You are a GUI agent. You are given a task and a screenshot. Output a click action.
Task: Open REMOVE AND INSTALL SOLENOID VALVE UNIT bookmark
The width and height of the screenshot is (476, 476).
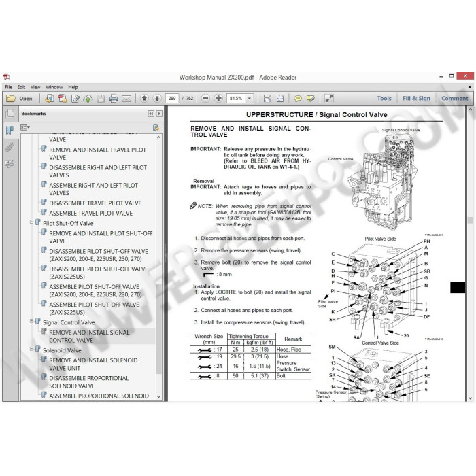pyautogui.click(x=93, y=364)
